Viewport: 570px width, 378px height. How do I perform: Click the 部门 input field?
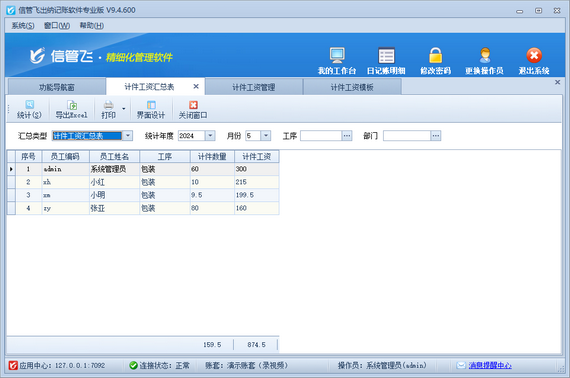(x=407, y=136)
